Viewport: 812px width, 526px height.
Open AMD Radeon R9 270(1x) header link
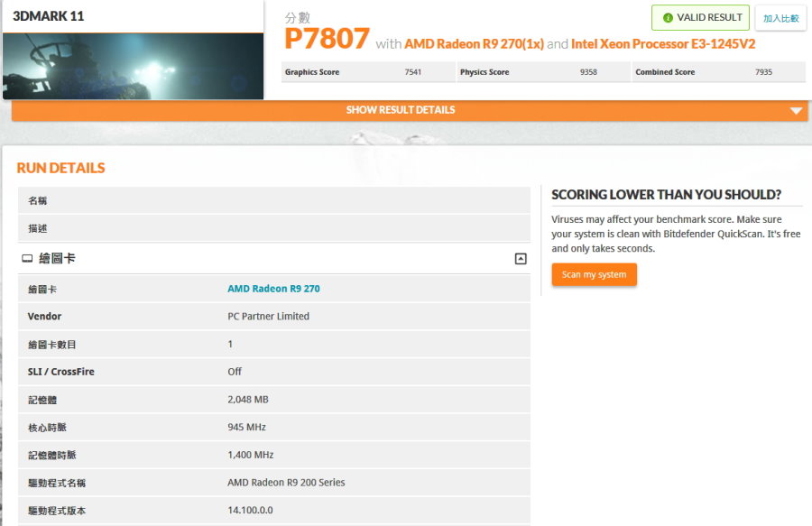click(x=474, y=44)
